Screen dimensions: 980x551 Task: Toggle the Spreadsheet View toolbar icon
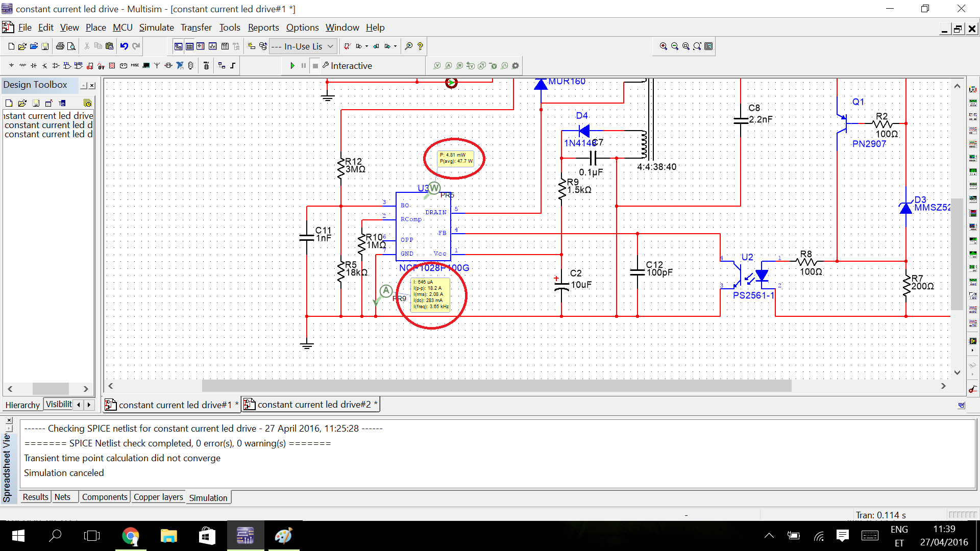[189, 46]
